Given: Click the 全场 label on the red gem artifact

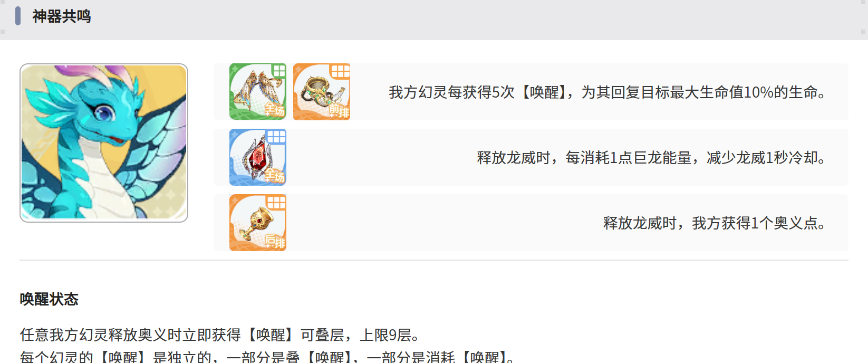Looking at the screenshot, I should (275, 175).
